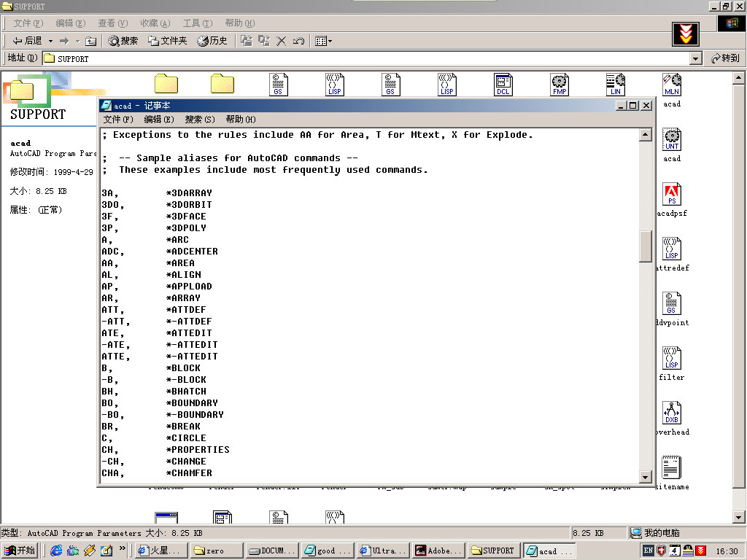Expand the address bar dropdown list
Image resolution: width=747 pixels, height=560 pixels.
click(x=695, y=58)
